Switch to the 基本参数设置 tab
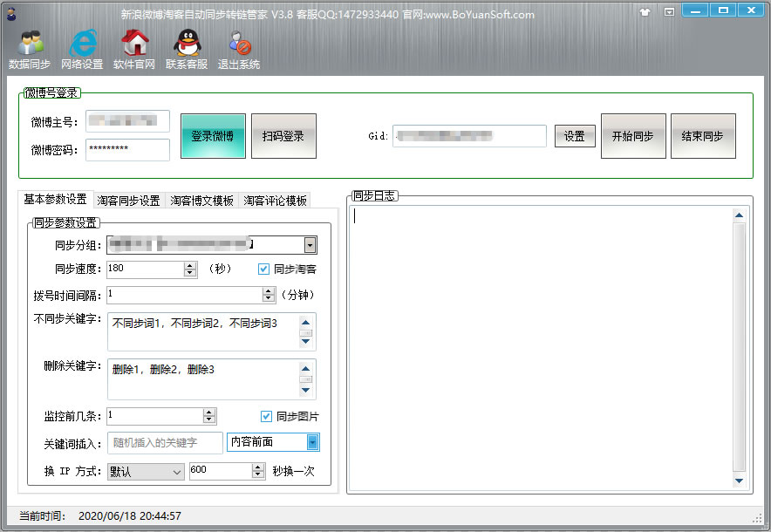Image resolution: width=771 pixels, height=532 pixels. coord(55,199)
